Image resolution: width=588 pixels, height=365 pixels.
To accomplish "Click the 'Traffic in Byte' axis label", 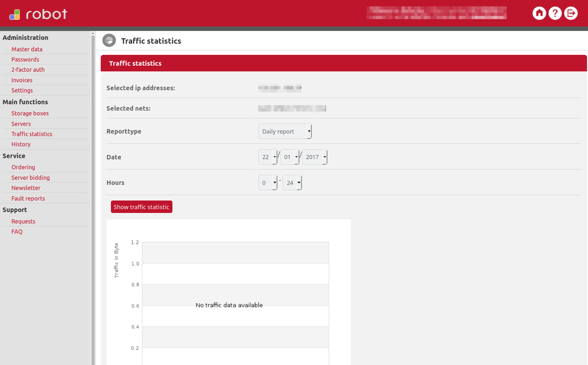I will 116,260.
